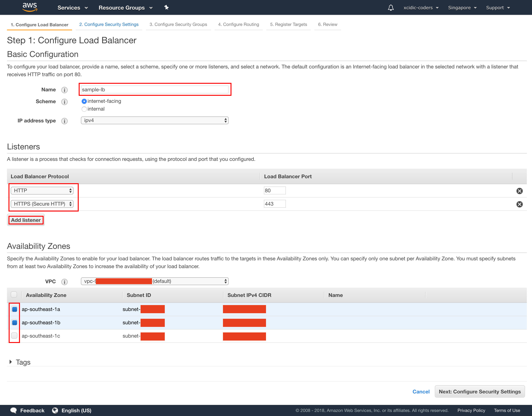
Task: Open the Privacy Policy link
Action: pos(471,410)
